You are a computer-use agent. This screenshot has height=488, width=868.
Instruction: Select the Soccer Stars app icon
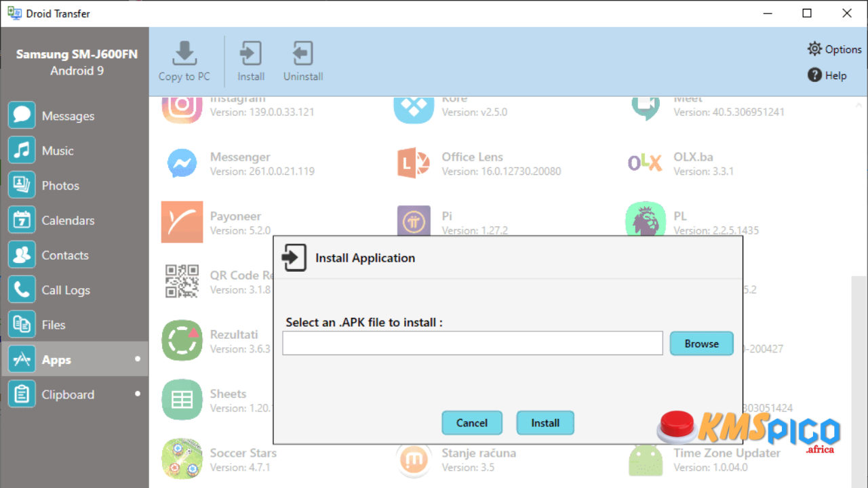(182, 459)
